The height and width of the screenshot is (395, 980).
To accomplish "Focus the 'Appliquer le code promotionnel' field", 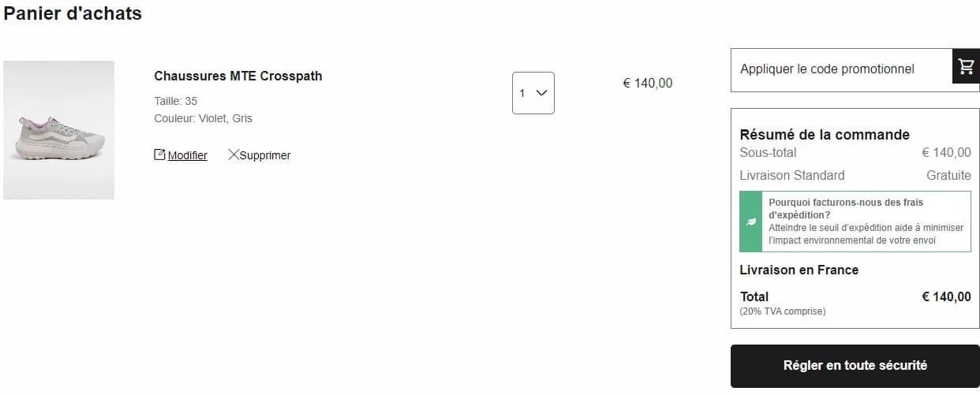I will 841,69.
